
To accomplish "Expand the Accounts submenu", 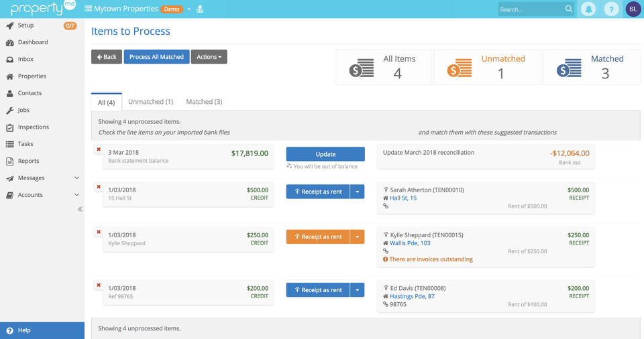I will point(76,194).
